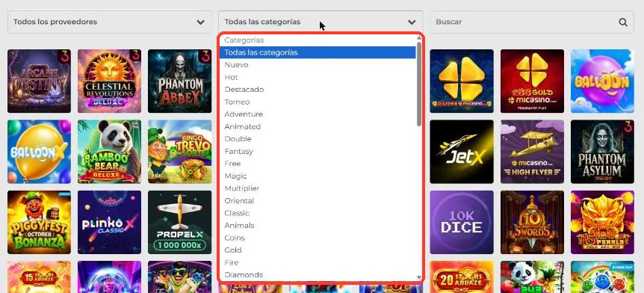Open the Gold micasino Pragmatic Play game
The height and width of the screenshot is (293, 644).
click(532, 81)
